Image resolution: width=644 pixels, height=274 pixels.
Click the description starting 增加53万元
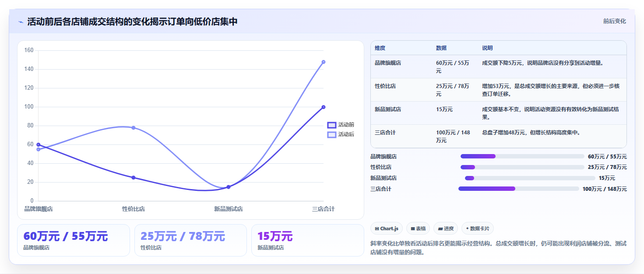[x=551, y=90]
